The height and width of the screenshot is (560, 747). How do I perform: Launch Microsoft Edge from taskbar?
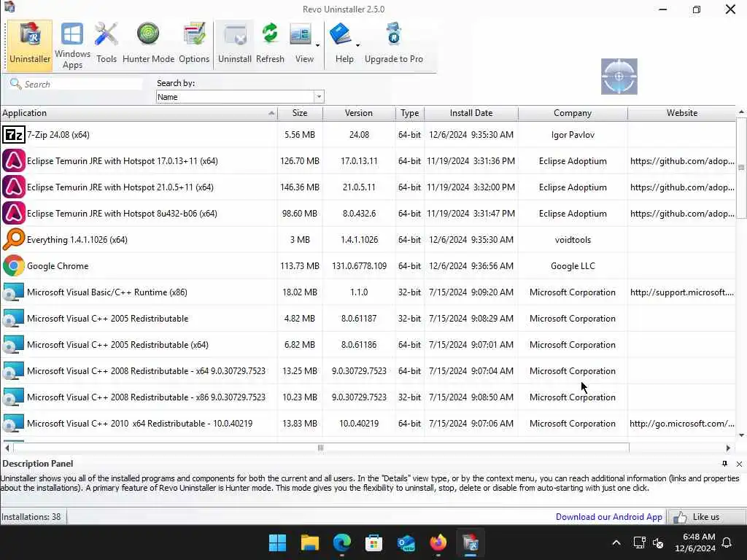click(341, 542)
